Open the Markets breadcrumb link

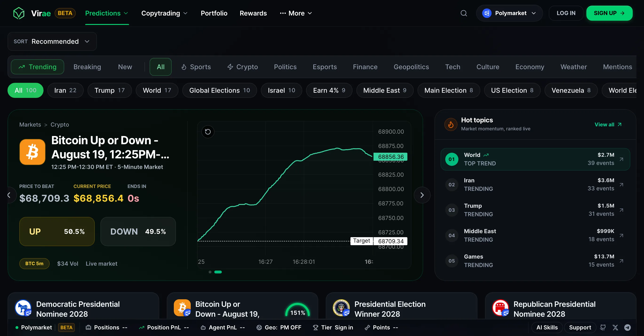coord(30,124)
